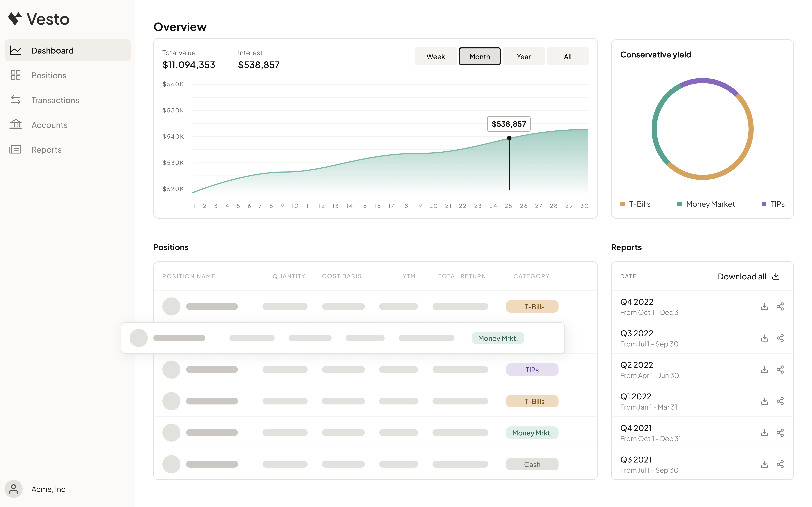Navigate to Reports in sidebar

click(x=46, y=150)
